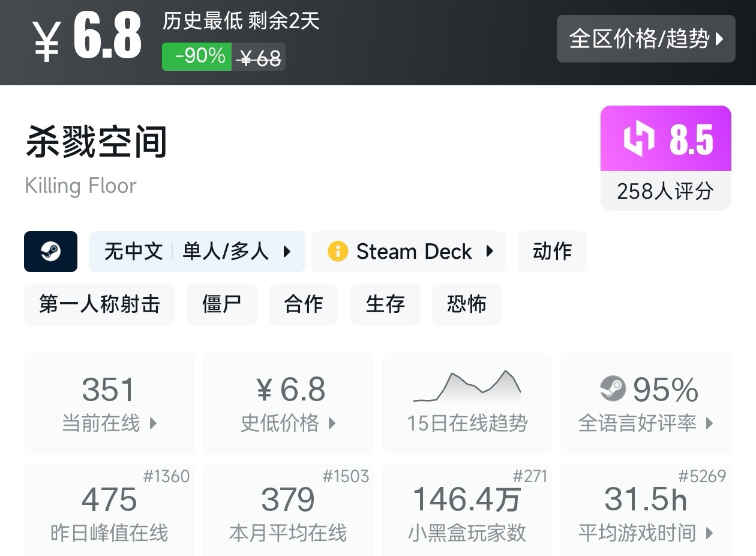Click the Steam platform logo badge

coord(50,252)
